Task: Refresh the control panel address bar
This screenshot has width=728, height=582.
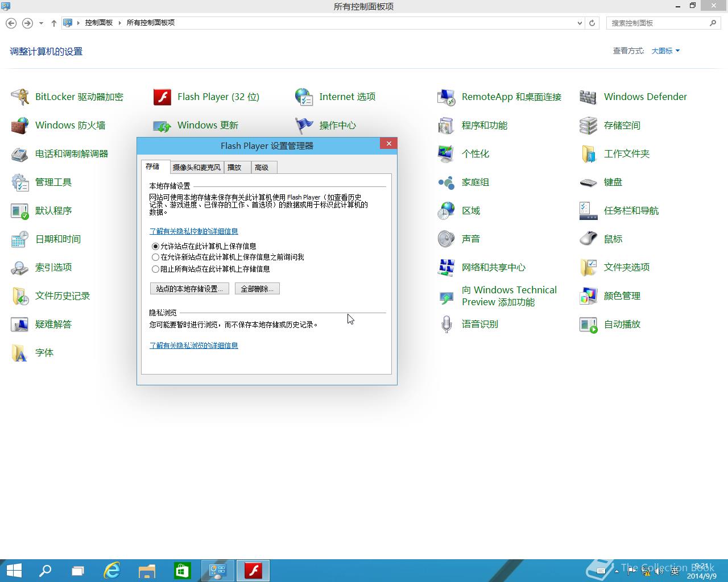Action: (592, 23)
